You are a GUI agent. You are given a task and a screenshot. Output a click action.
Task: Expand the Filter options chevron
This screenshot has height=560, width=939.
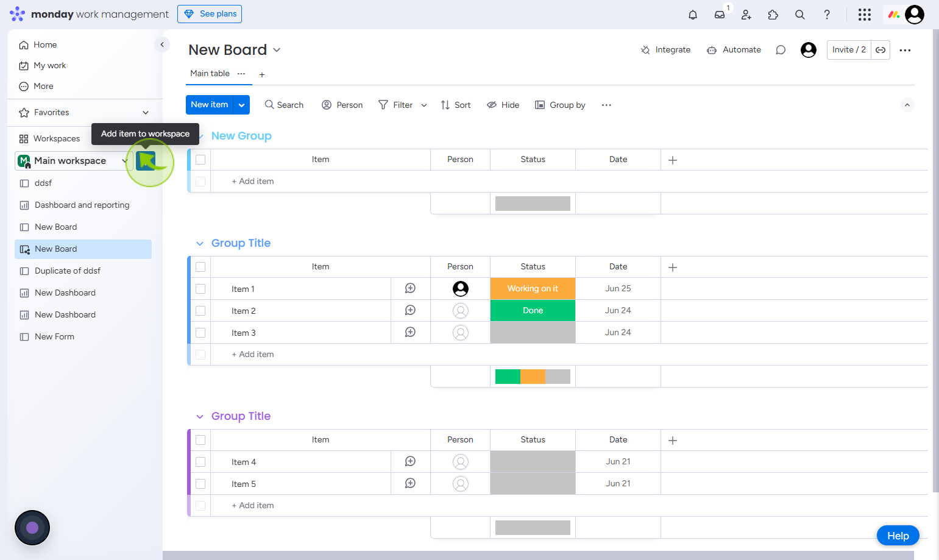424,105
